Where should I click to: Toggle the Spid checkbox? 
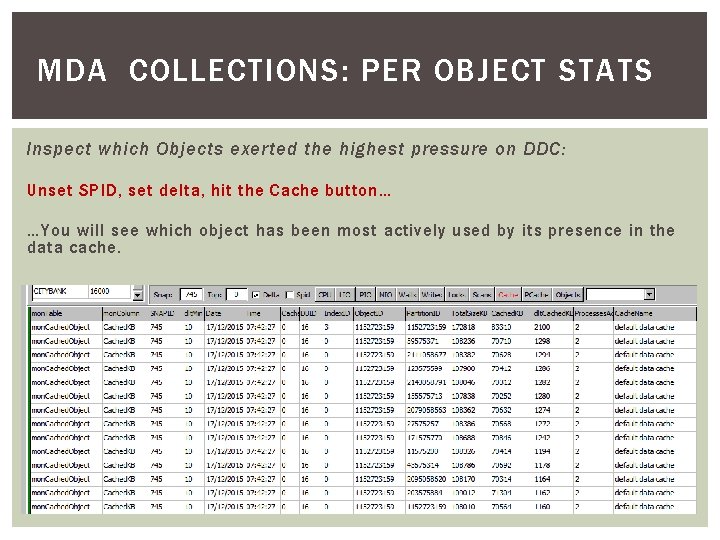tap(289, 295)
